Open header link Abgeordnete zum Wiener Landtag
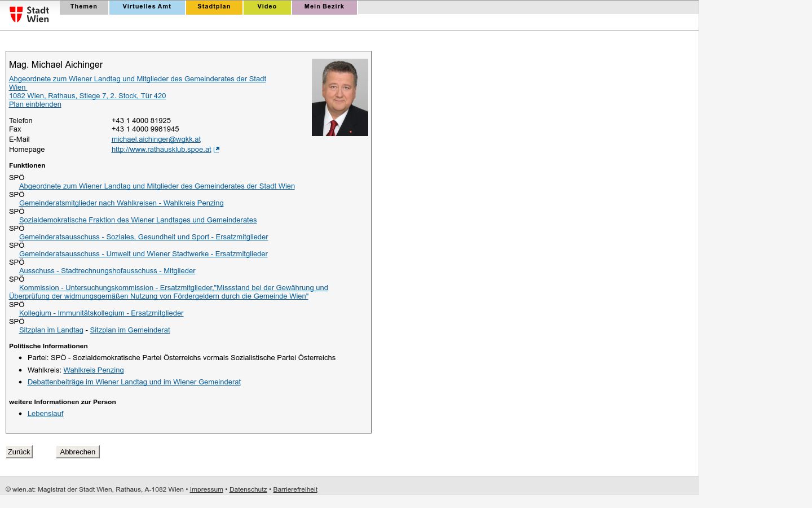 138,83
